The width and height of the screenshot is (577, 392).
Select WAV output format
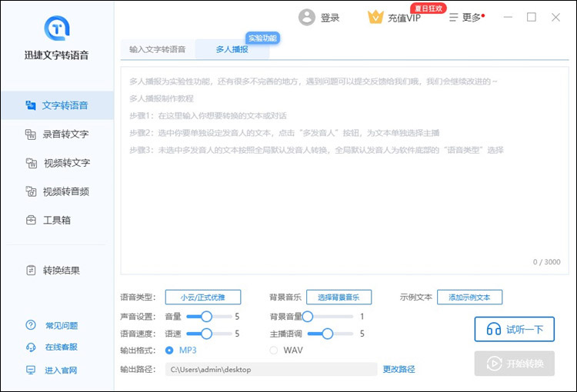273,350
